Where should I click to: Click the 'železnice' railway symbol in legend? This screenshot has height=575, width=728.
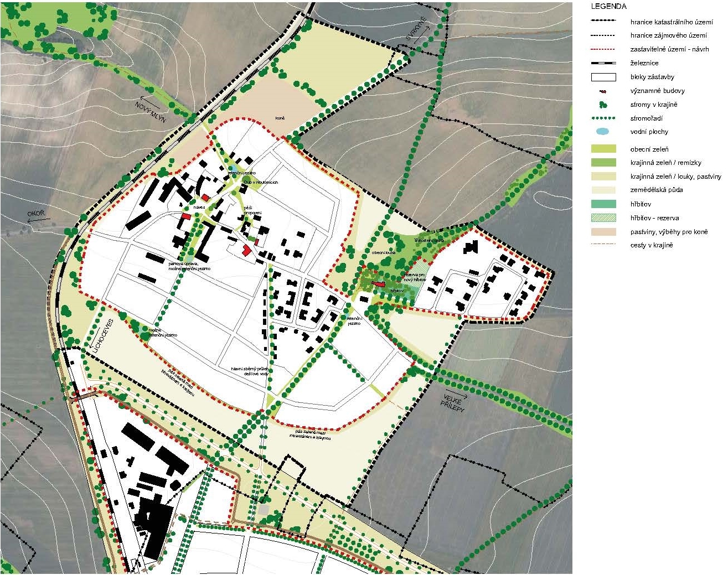point(603,63)
